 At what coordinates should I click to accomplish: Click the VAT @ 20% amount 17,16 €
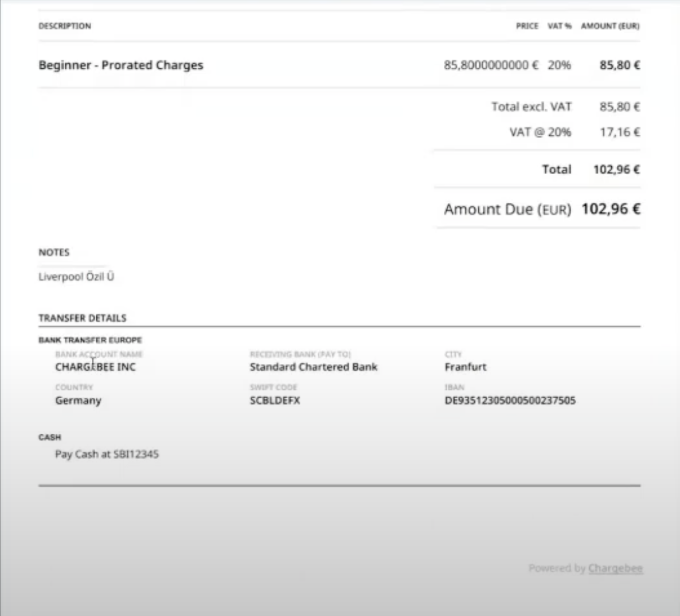(x=620, y=132)
